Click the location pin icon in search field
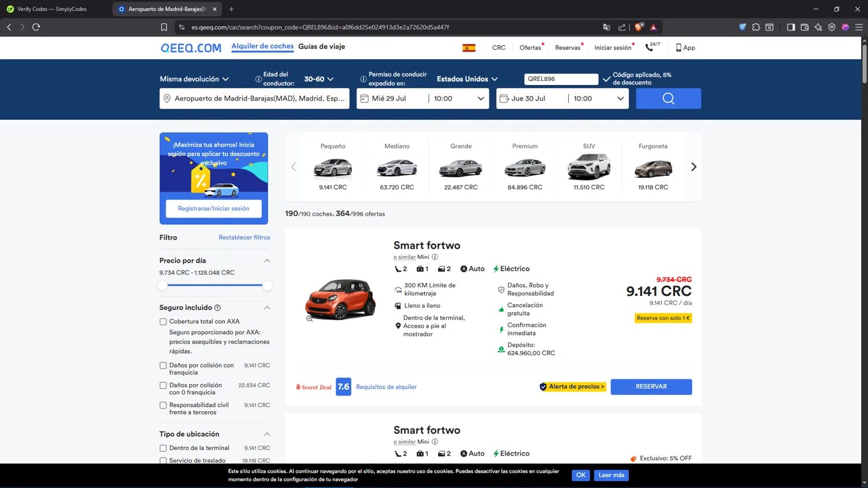Image resolution: width=868 pixels, height=488 pixels. pos(167,99)
